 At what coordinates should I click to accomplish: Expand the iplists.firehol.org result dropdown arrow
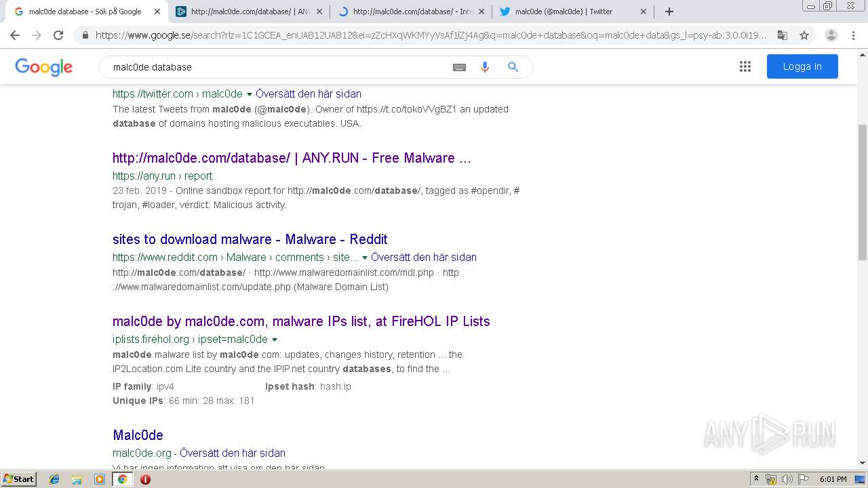click(x=275, y=340)
